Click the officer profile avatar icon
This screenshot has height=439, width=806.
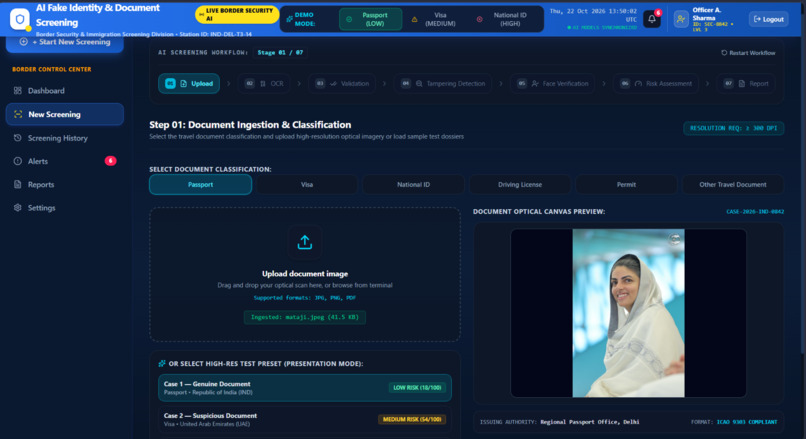[x=681, y=20]
